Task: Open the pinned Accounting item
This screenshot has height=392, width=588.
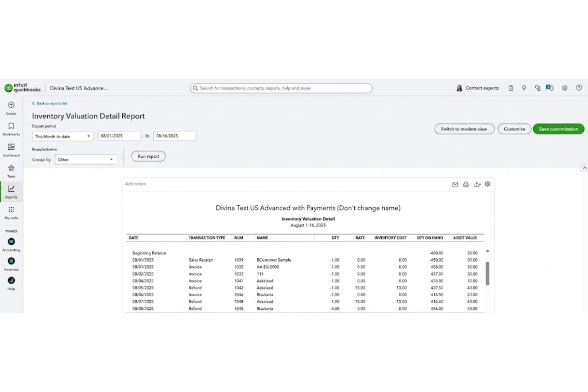Action: (11, 245)
